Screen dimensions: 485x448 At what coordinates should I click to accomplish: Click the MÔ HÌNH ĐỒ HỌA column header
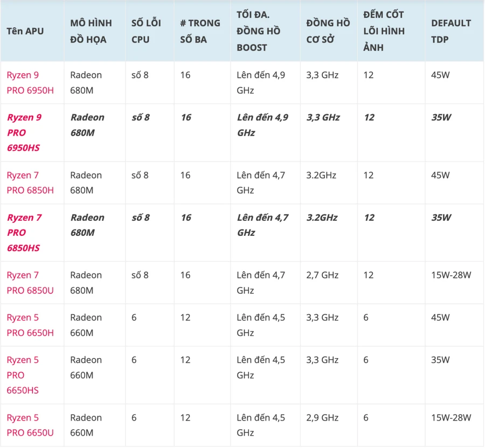click(91, 31)
